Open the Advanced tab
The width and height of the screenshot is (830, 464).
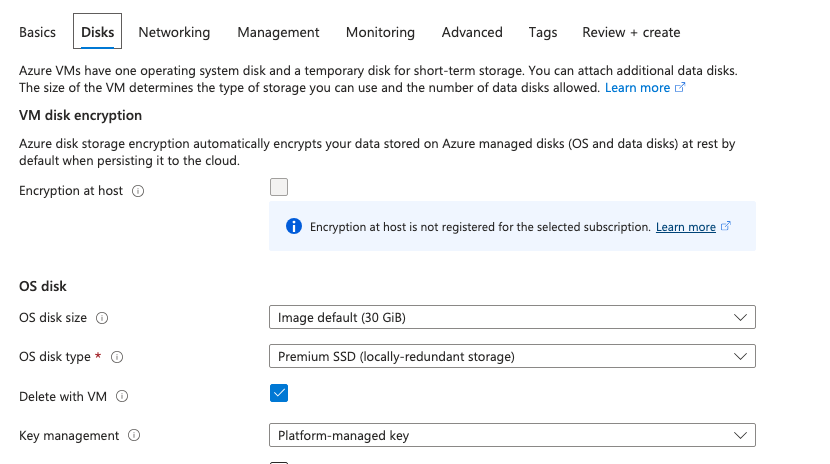click(472, 32)
